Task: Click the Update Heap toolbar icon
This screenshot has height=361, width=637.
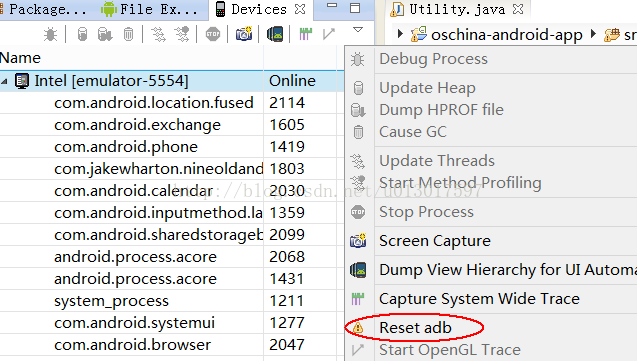Action: (x=82, y=35)
